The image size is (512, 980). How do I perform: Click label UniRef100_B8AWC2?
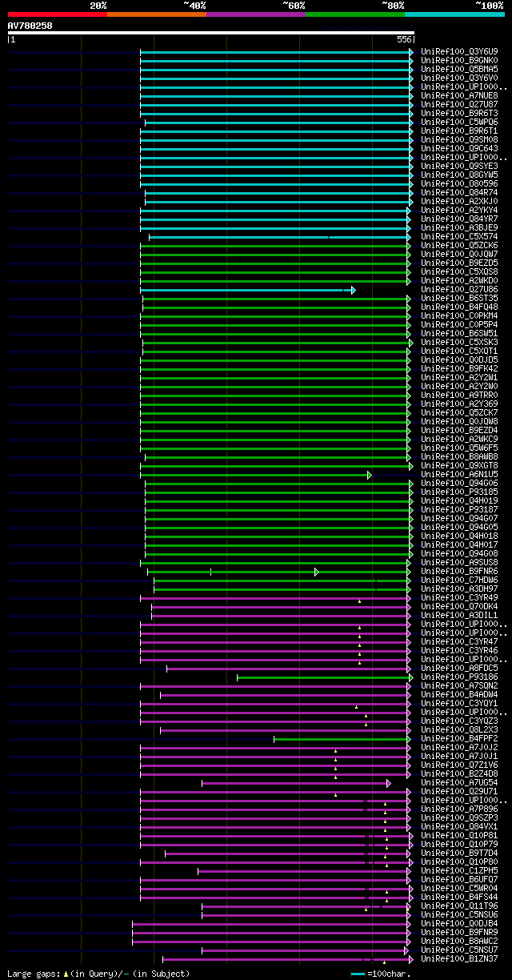460,941
